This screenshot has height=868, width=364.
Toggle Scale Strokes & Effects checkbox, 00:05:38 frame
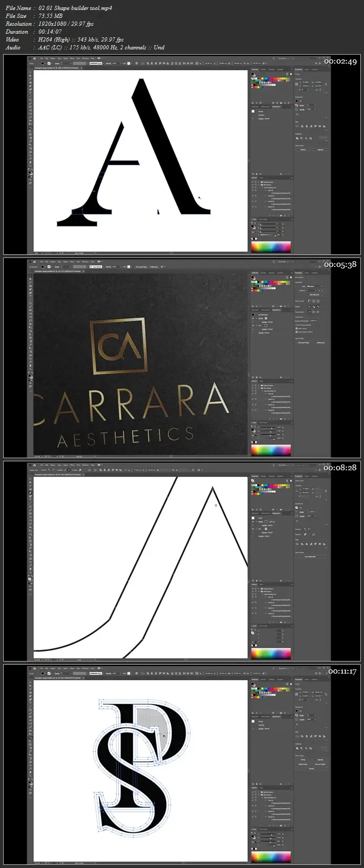pyautogui.click(x=297, y=332)
